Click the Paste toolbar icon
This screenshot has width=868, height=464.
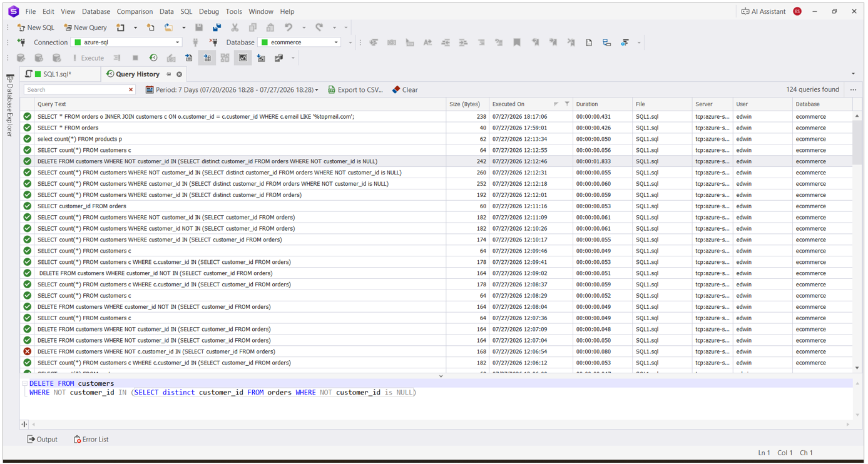point(270,28)
